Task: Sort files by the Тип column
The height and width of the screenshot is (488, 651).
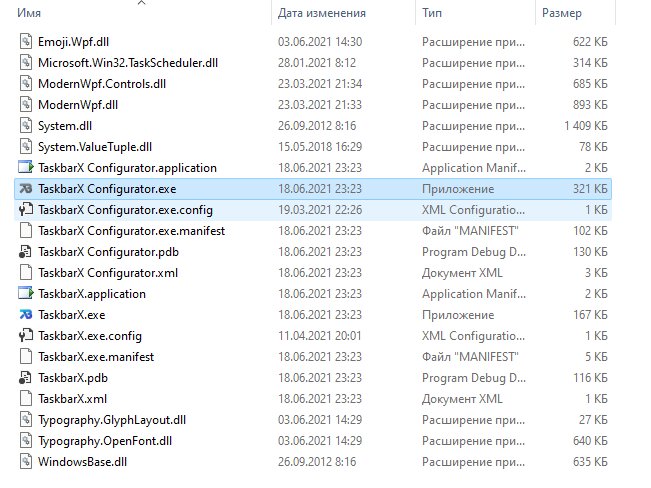Action: [x=432, y=13]
